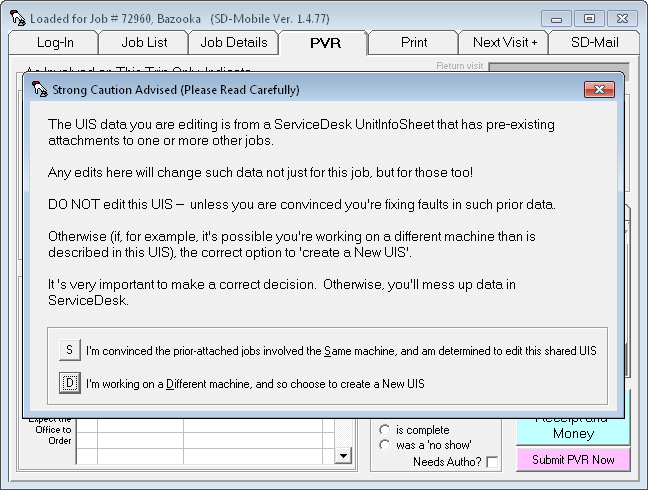648x490 pixels.
Task: Select the 'is complete' radio option
Action: click(384, 430)
